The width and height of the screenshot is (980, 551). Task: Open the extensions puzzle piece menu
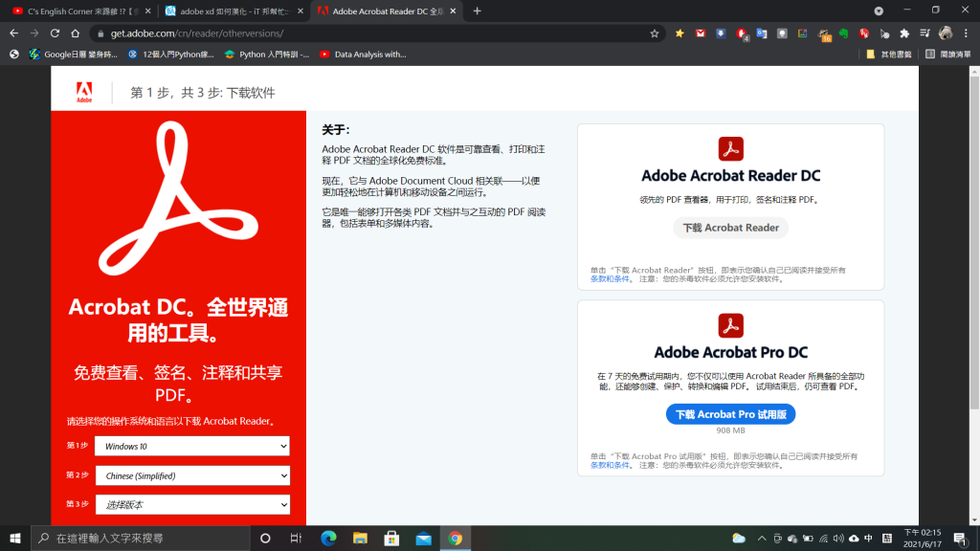904,33
